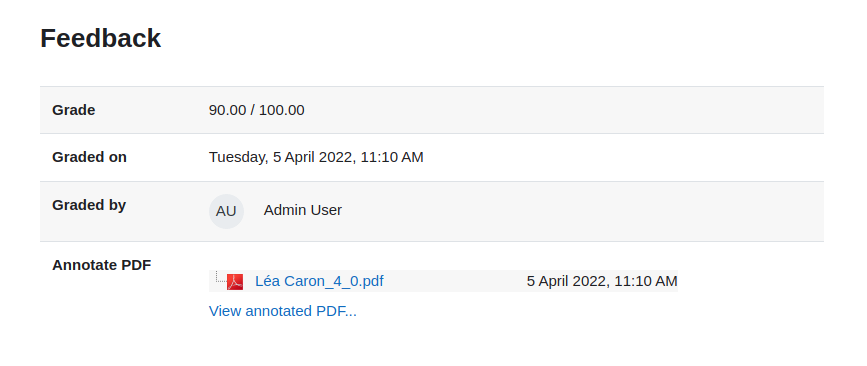Click the Graded by label
This screenshot has height=366, width=867.
click(89, 205)
